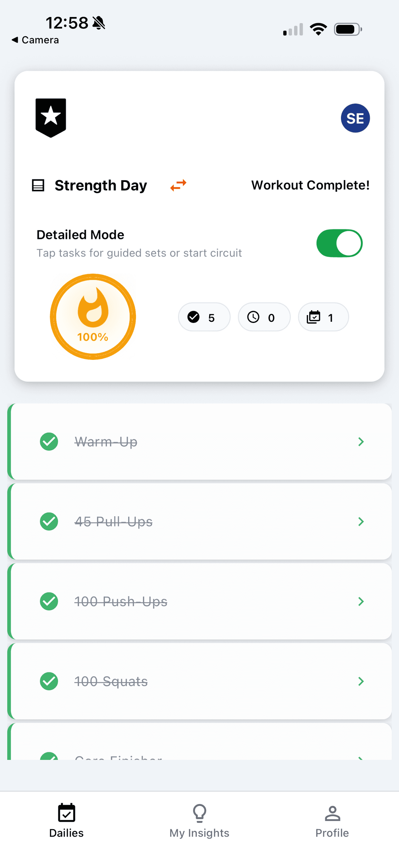Uncheck the Warm-Up task checkmark

point(49,442)
